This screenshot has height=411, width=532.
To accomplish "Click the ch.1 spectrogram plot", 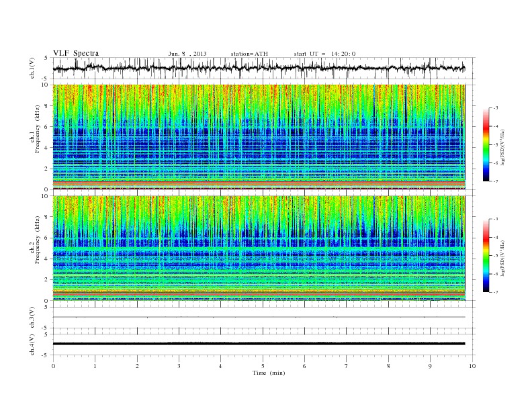I will coord(259,137).
